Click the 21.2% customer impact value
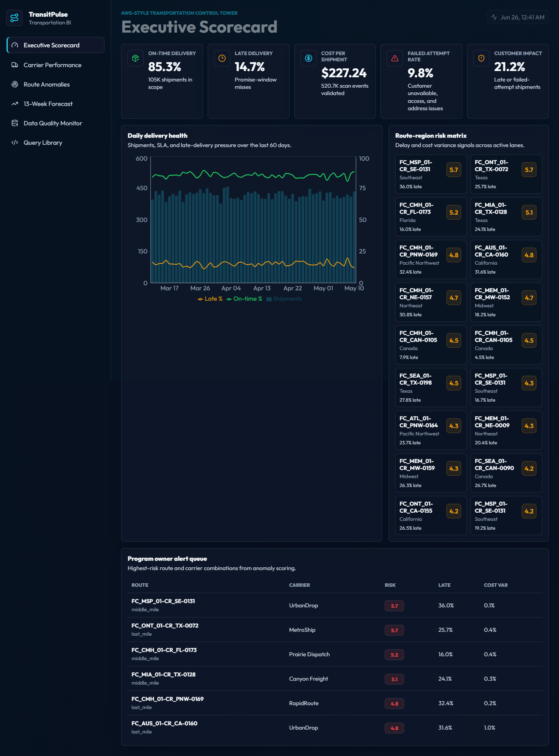The height and width of the screenshot is (756, 559). (x=509, y=67)
